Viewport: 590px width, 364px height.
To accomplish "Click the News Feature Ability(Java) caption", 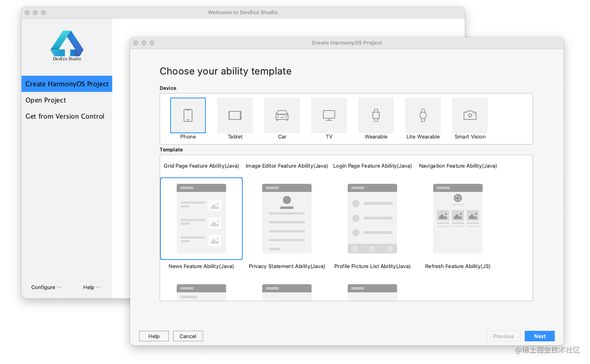I will 201,266.
